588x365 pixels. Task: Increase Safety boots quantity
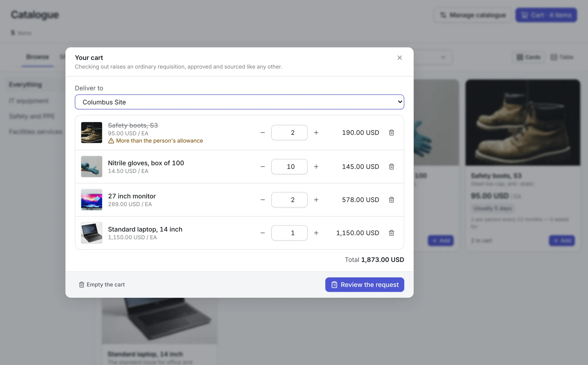[x=316, y=133]
